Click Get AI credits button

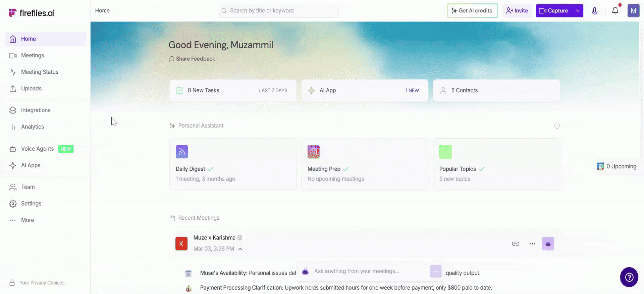(x=472, y=11)
